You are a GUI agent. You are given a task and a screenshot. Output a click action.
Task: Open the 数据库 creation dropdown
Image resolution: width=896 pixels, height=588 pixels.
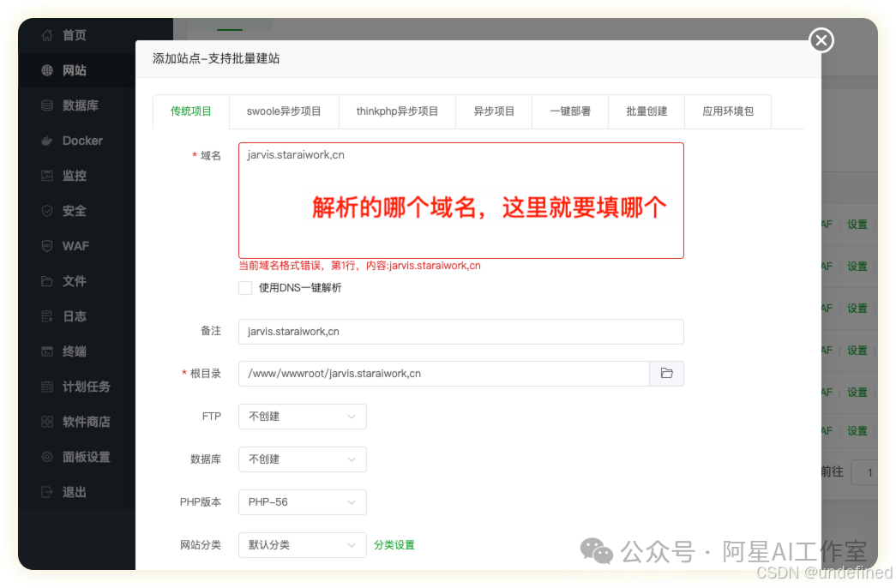pyautogui.click(x=303, y=459)
